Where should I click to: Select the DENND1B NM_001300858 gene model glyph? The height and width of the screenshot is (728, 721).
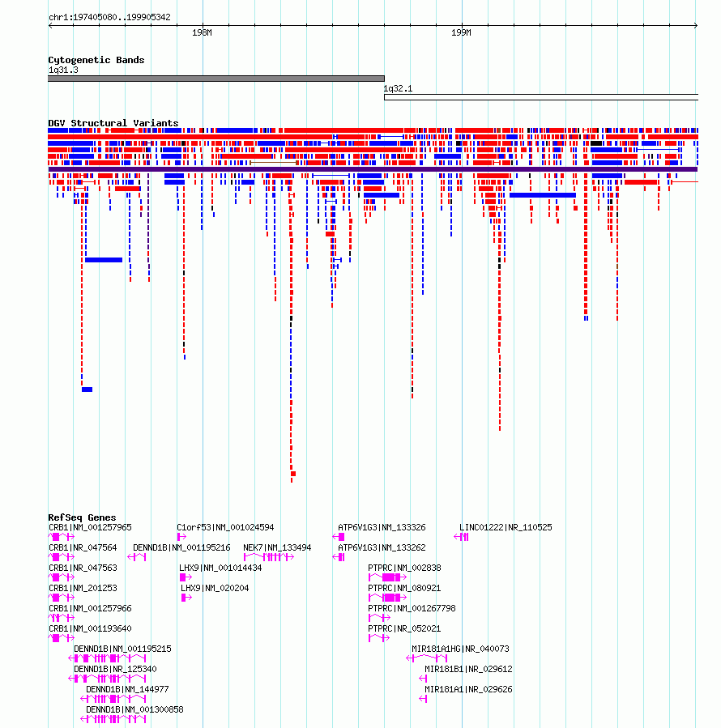pyautogui.click(x=113, y=719)
